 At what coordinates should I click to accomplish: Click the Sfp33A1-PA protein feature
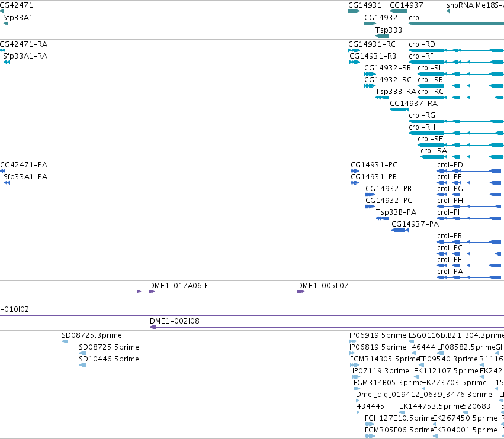pos(7,183)
